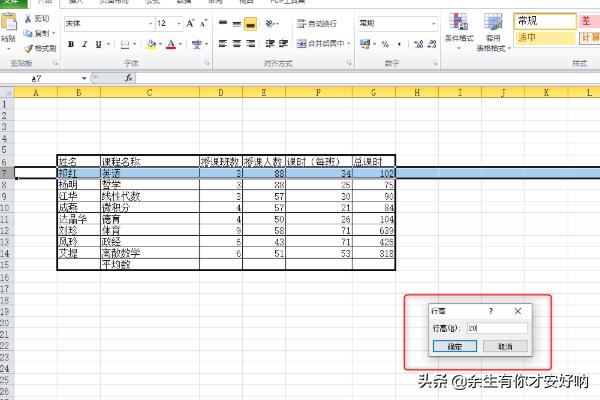Expand the underline style arrow
The width and height of the screenshot is (600, 400).
pyautogui.click(x=108, y=44)
